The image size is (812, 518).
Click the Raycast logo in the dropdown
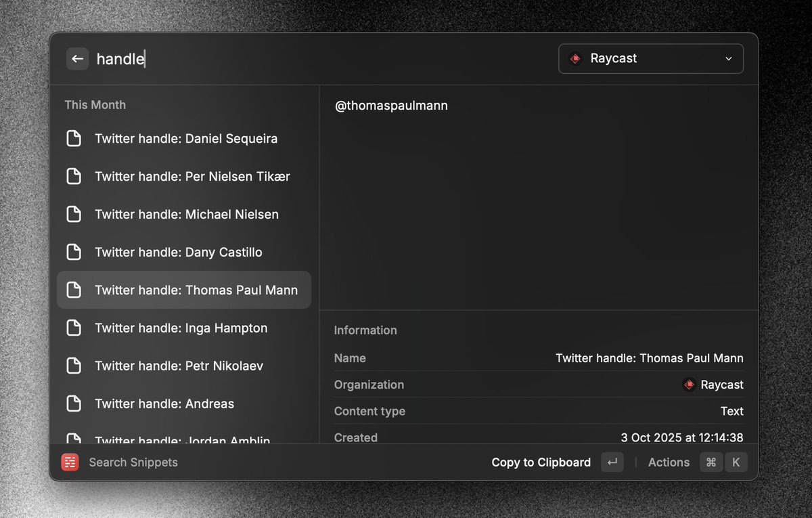[575, 59]
